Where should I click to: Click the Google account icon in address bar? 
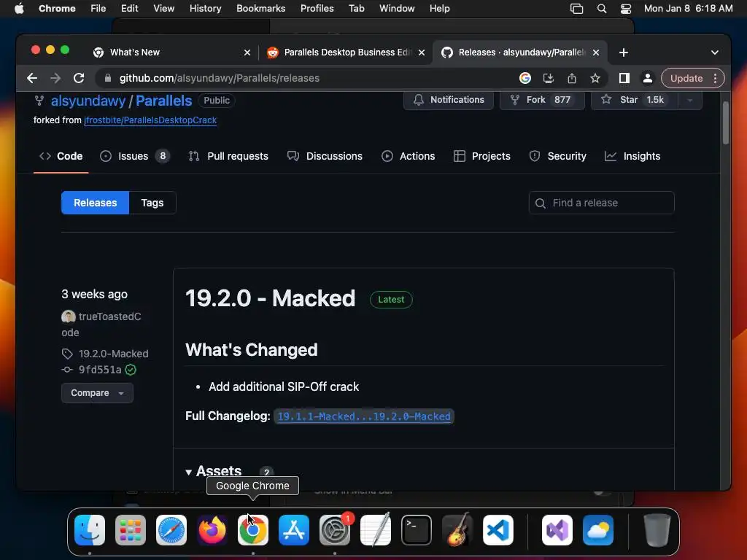(x=525, y=78)
